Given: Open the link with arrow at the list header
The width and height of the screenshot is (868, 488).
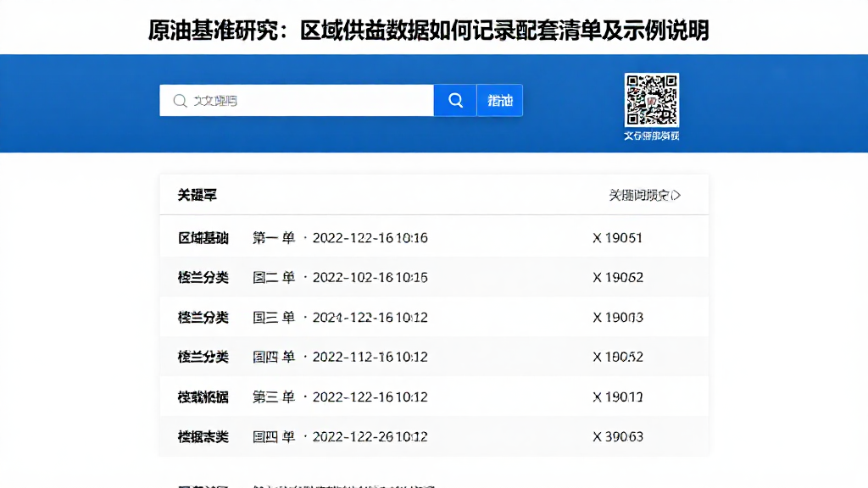Looking at the screenshot, I should 645,195.
